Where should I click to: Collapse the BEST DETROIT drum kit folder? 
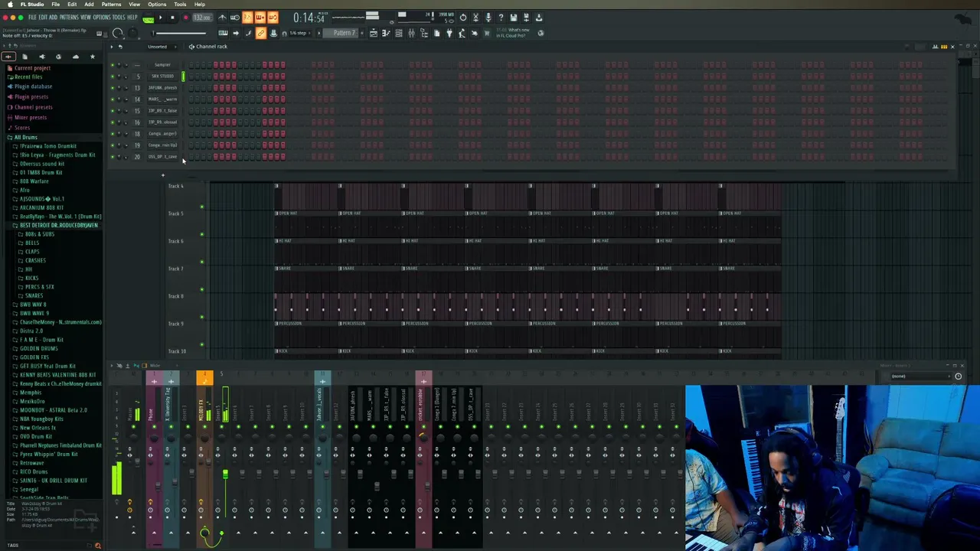[x=57, y=226]
